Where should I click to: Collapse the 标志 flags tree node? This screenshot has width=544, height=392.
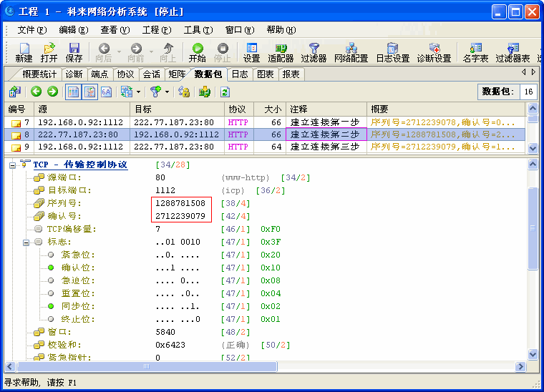click(x=26, y=242)
